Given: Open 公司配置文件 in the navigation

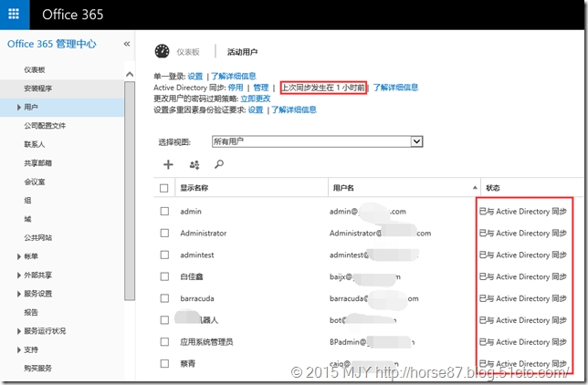Looking at the screenshot, I should 45,126.
